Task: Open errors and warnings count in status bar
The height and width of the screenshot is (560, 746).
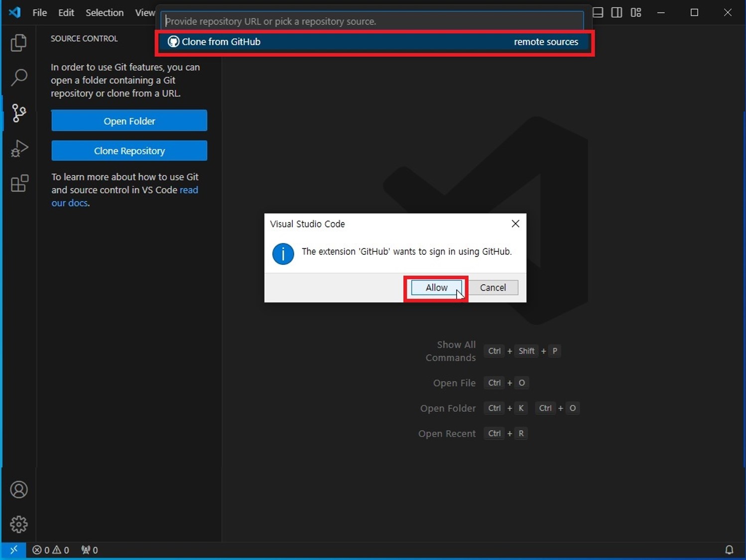Action: point(51,550)
